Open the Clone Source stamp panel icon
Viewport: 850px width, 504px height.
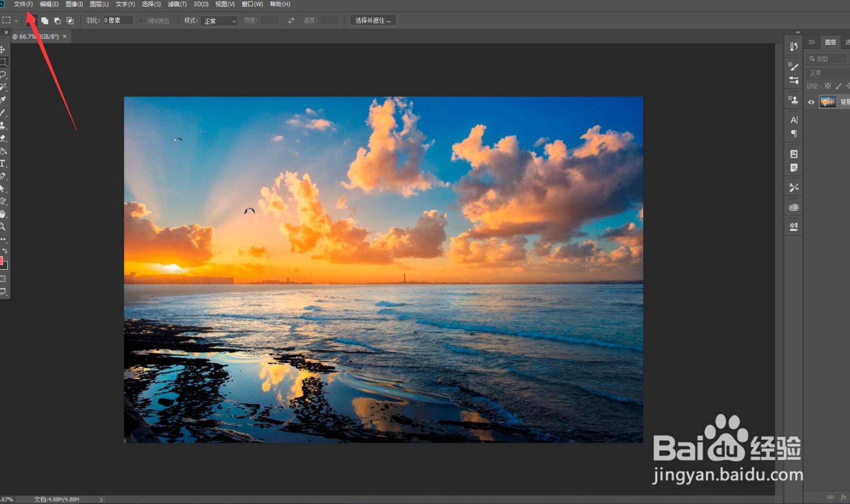click(794, 100)
